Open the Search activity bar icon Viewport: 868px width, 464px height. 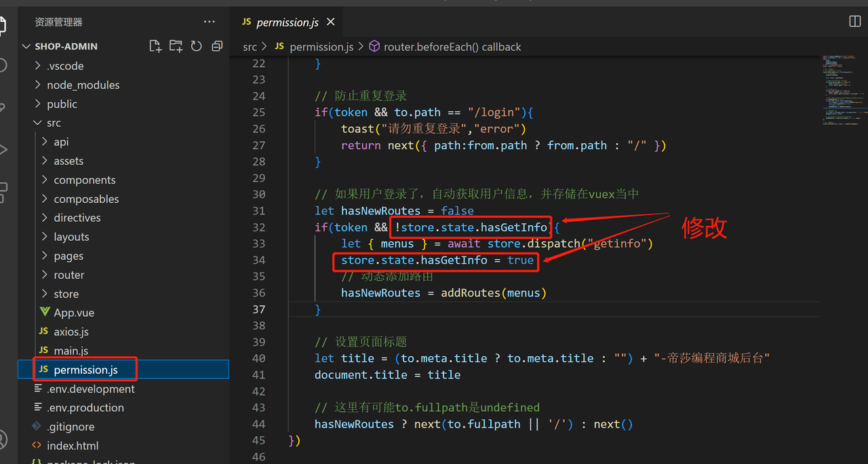point(3,65)
